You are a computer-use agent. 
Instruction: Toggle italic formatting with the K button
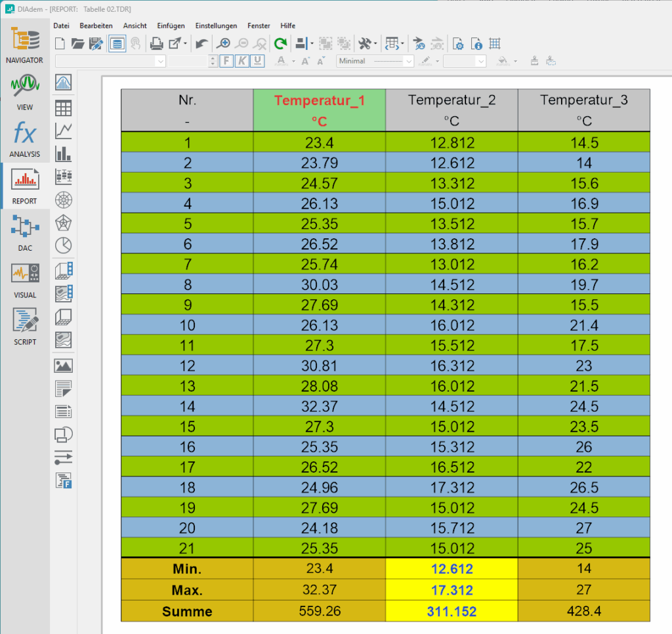point(242,61)
